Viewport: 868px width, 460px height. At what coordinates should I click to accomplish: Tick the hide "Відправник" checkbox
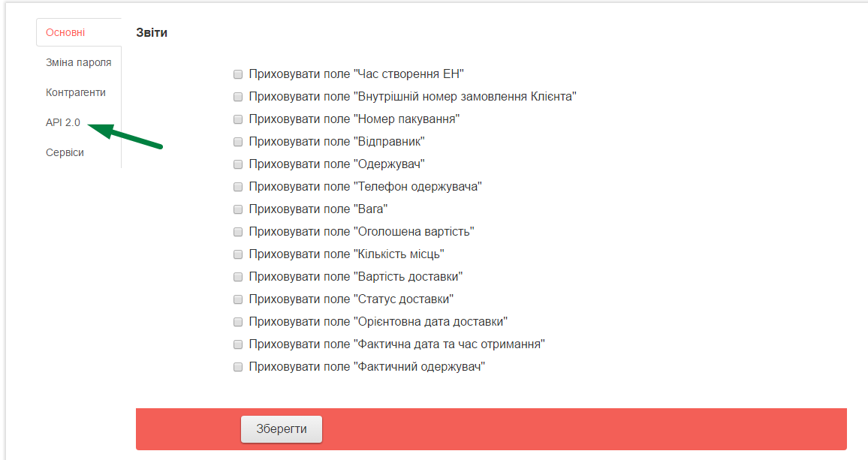pos(238,142)
